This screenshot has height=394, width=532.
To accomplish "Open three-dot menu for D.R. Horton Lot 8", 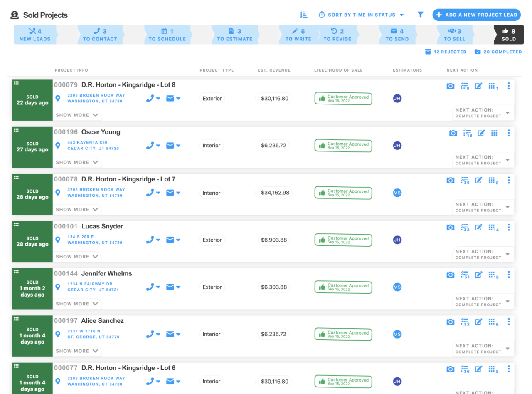I will [509, 86].
